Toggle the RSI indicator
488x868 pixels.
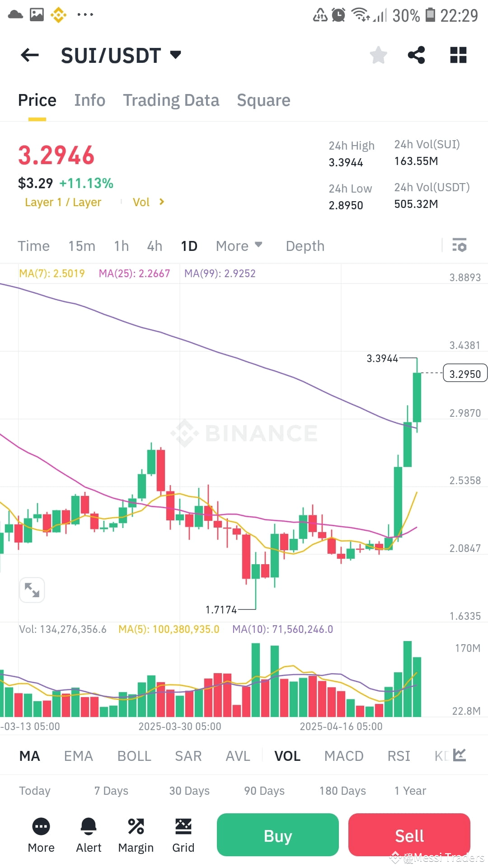coord(398,755)
